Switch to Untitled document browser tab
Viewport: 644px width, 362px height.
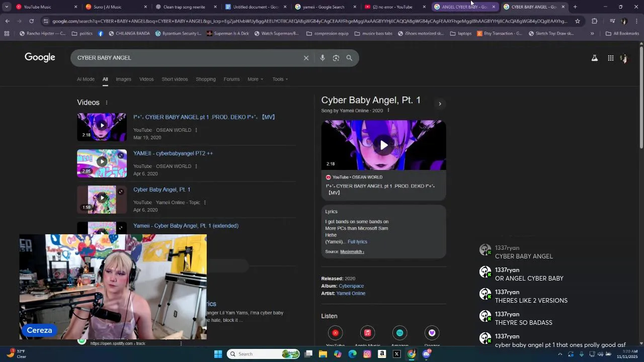click(255, 7)
